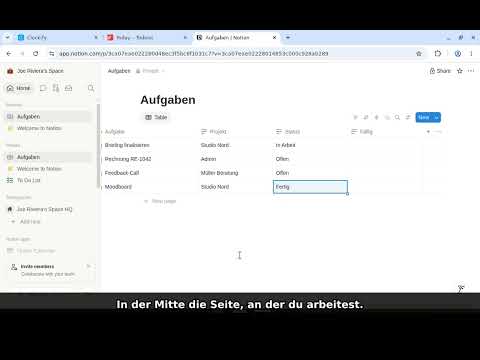Open the browser three-dot menu
The height and width of the screenshot is (360, 480).
[x=471, y=53]
